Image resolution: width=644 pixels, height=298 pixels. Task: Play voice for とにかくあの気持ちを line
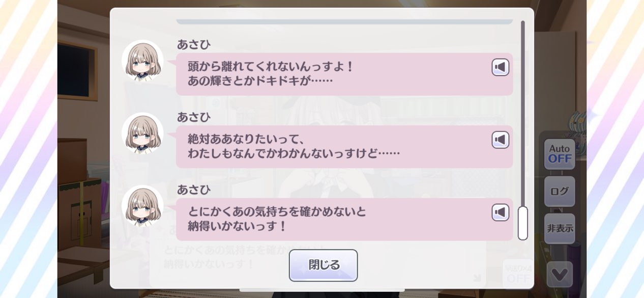click(501, 212)
